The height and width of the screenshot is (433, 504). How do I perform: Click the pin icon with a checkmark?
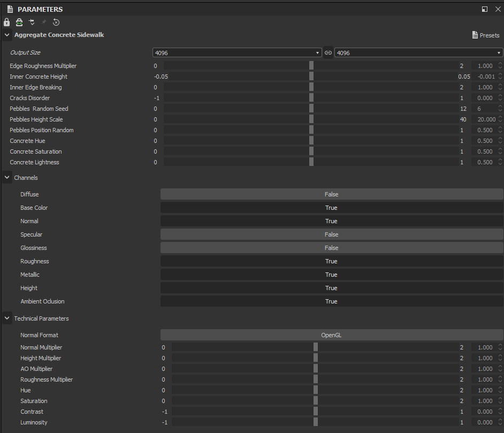coord(32,22)
